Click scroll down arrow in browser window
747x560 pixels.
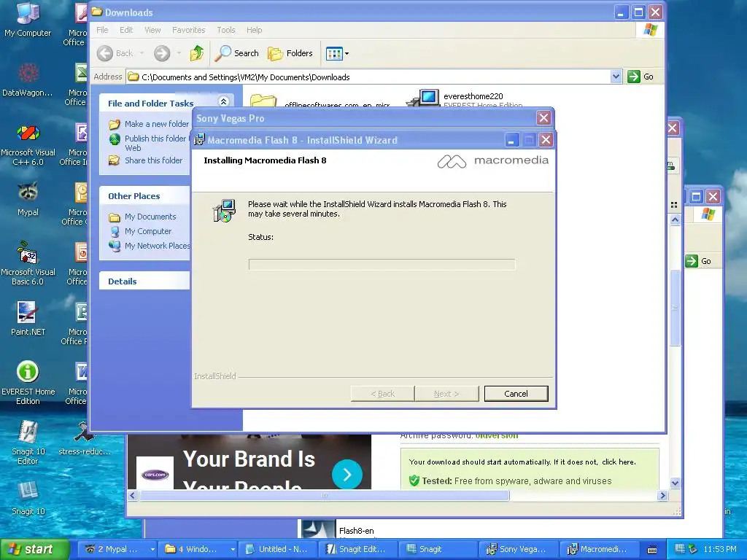click(x=675, y=483)
